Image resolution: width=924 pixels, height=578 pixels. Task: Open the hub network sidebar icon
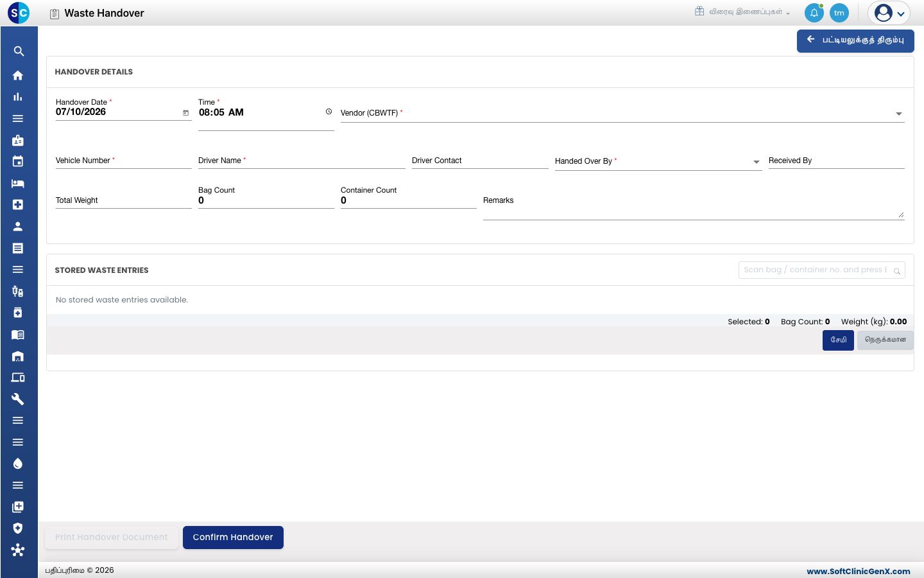[x=18, y=550]
